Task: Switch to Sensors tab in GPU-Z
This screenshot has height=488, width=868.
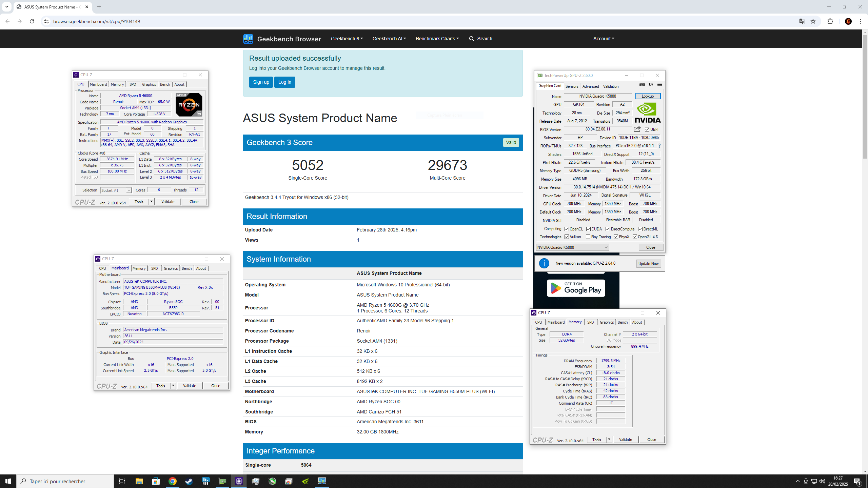Action: point(572,86)
